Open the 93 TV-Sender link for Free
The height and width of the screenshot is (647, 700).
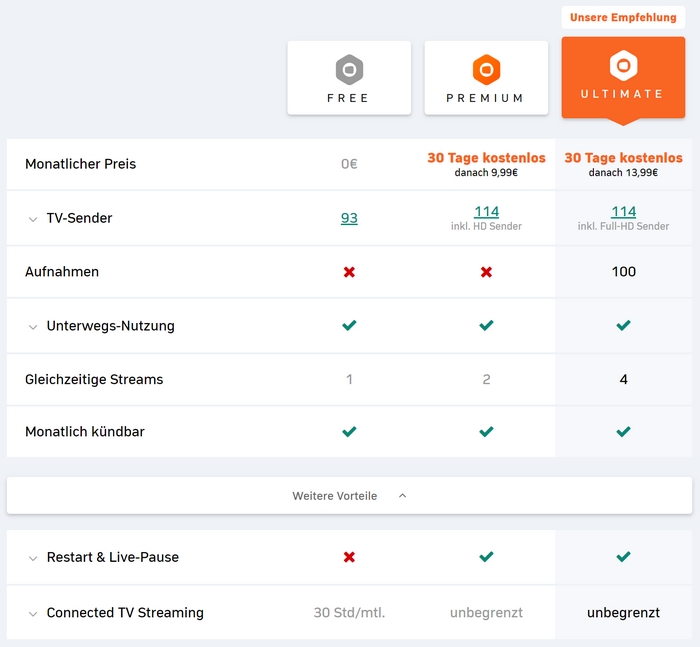[x=349, y=218]
